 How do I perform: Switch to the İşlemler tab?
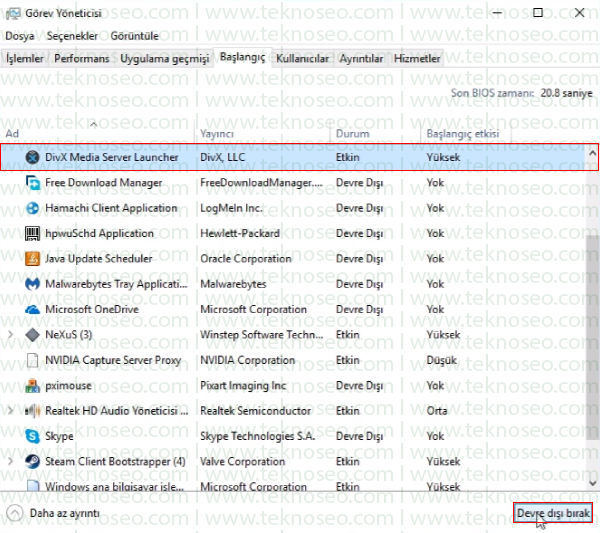click(24, 59)
